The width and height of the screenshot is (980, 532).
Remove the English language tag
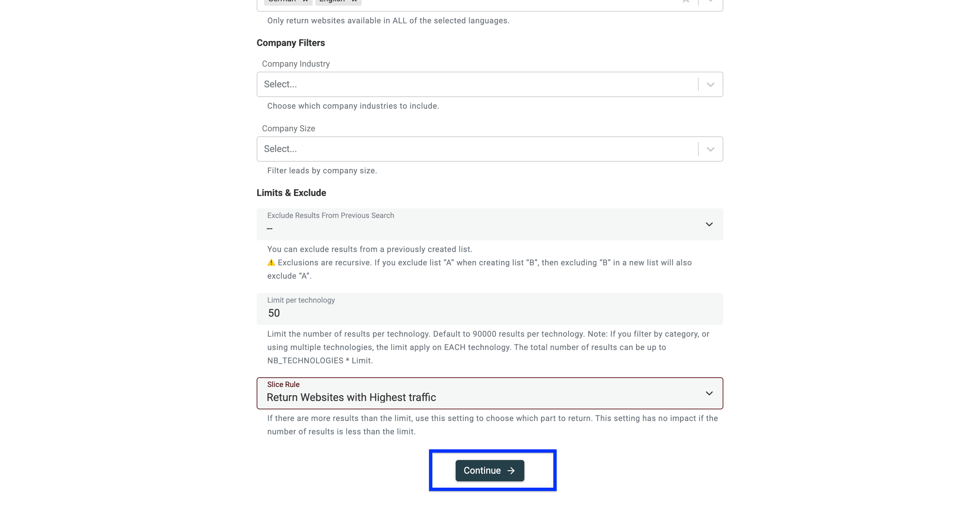(354, 1)
